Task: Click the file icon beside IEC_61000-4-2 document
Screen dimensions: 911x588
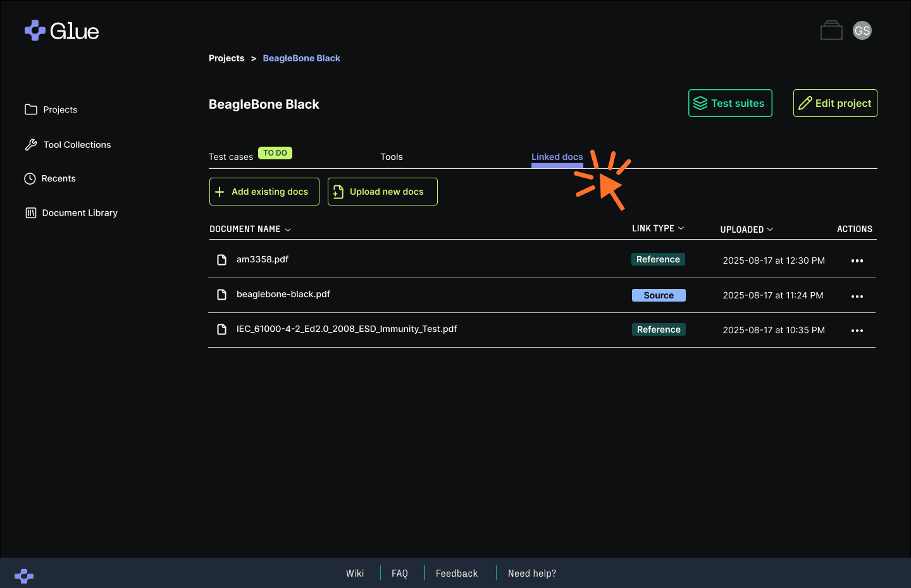Action: (x=221, y=329)
